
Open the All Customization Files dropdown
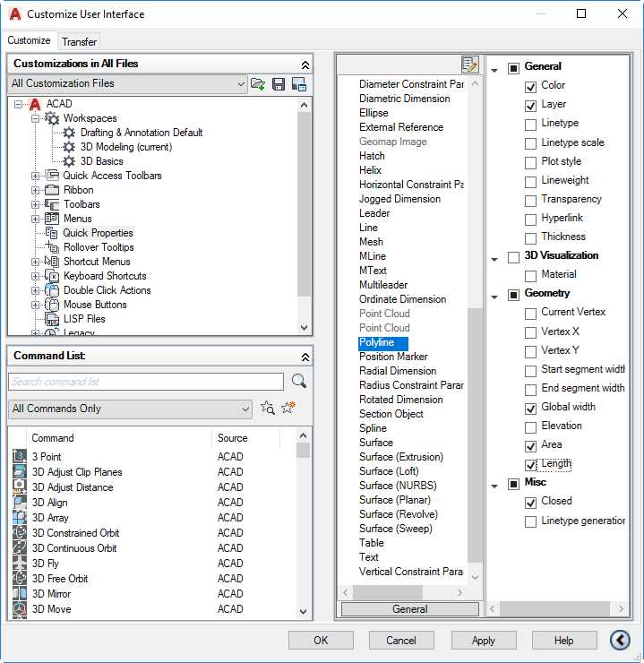pos(127,83)
